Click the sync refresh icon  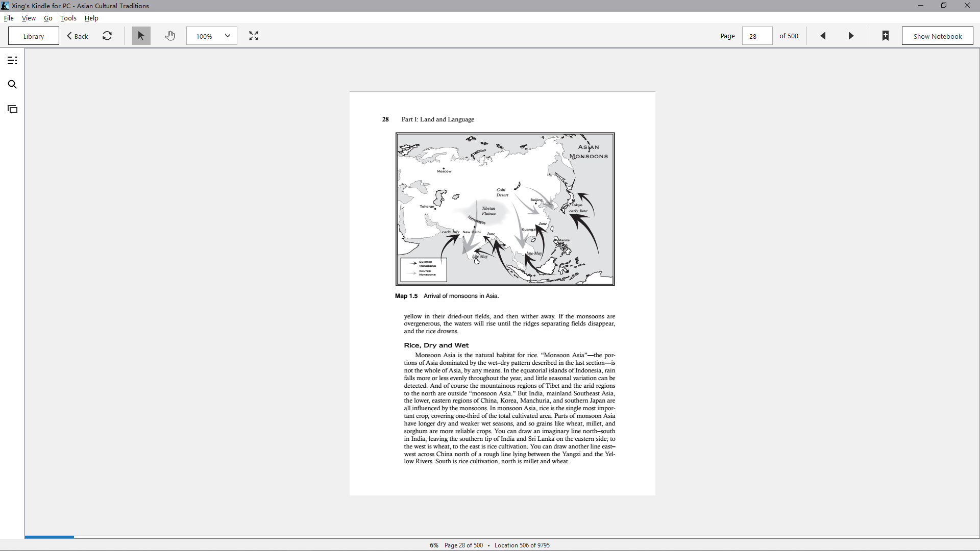coord(107,36)
